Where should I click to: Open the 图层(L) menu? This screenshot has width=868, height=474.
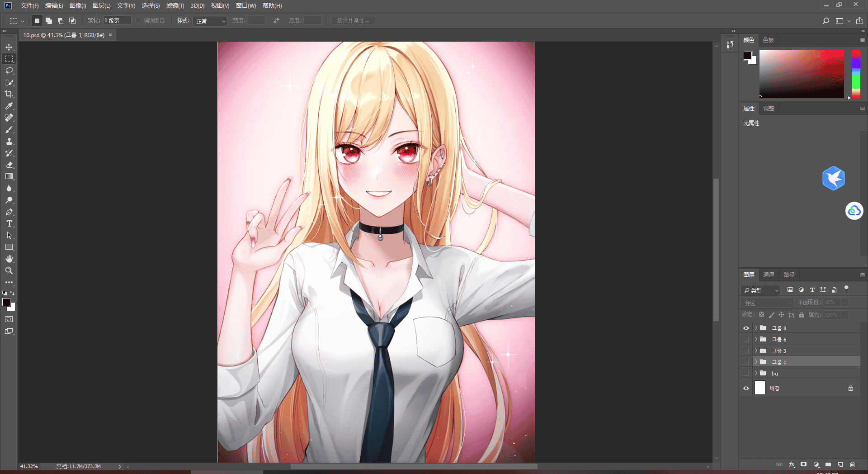coord(101,5)
